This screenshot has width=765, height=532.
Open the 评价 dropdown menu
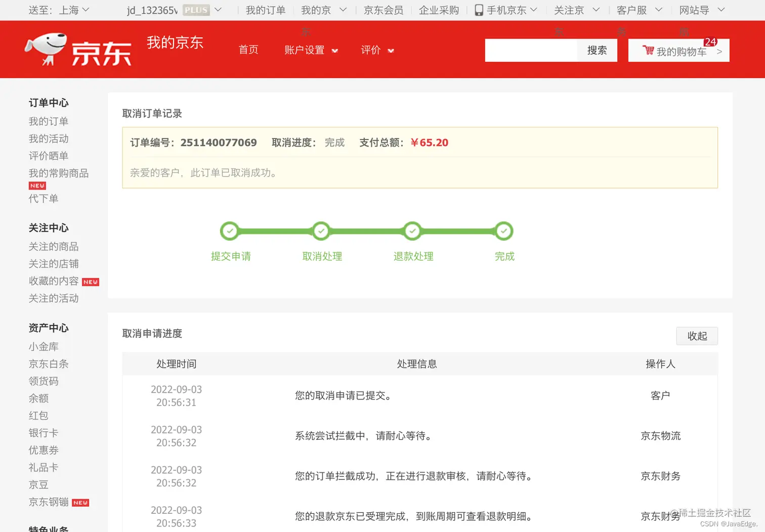[377, 50]
